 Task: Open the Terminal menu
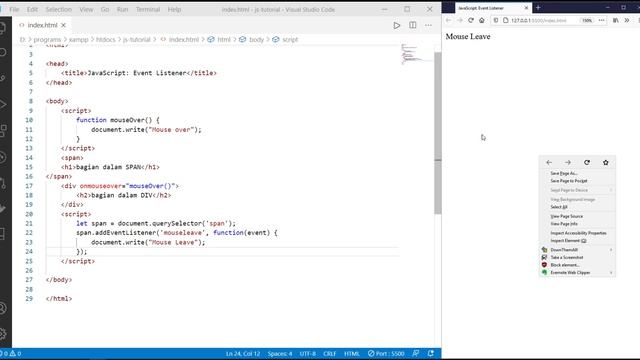pos(148,9)
